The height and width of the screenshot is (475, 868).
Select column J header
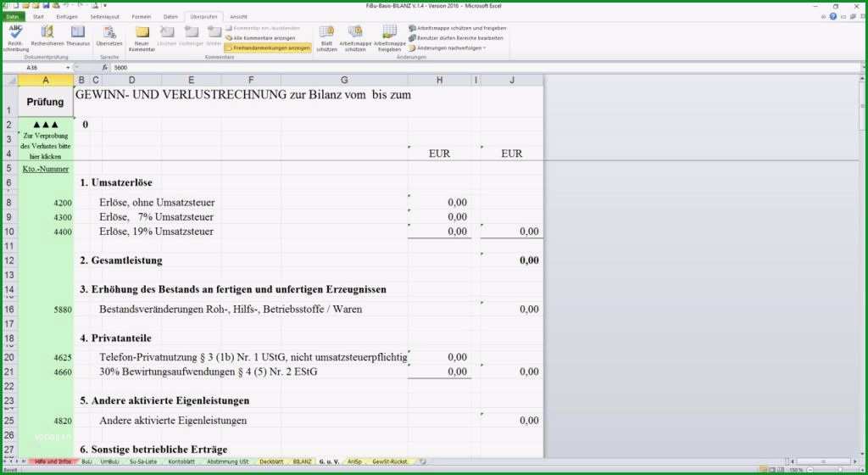[512, 81]
